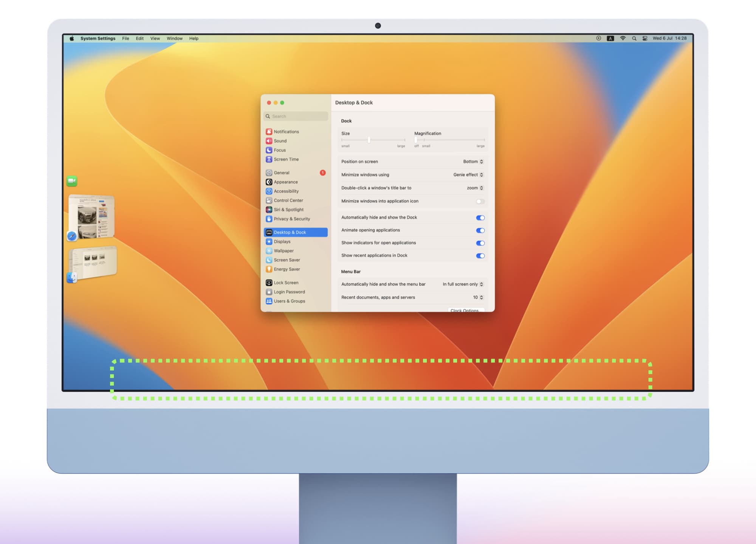This screenshot has width=756, height=544.
Task: Open the View menu
Action: pos(155,38)
